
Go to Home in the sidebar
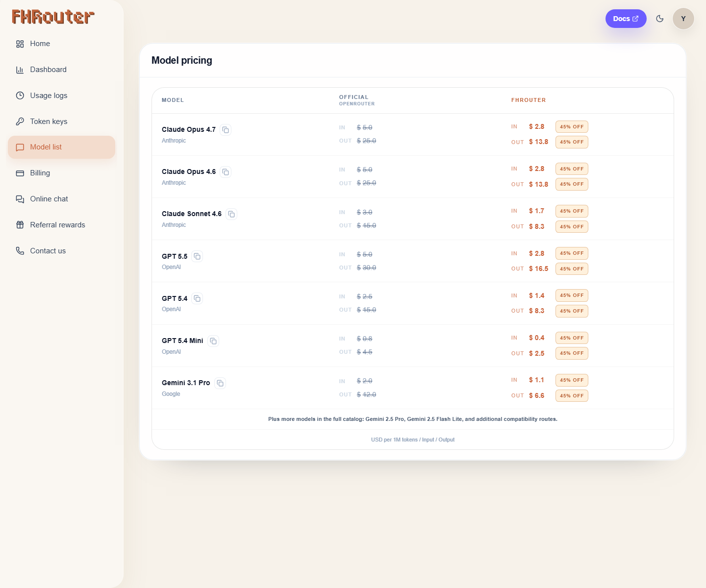[x=61, y=44]
